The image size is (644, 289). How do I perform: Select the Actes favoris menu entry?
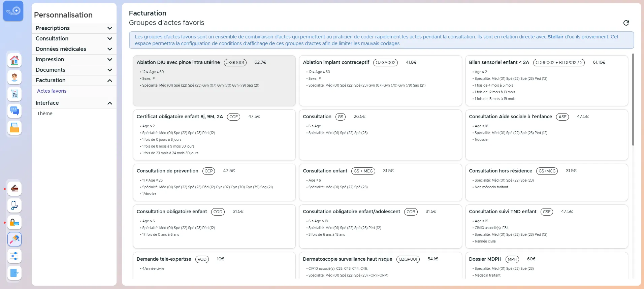pyautogui.click(x=52, y=91)
